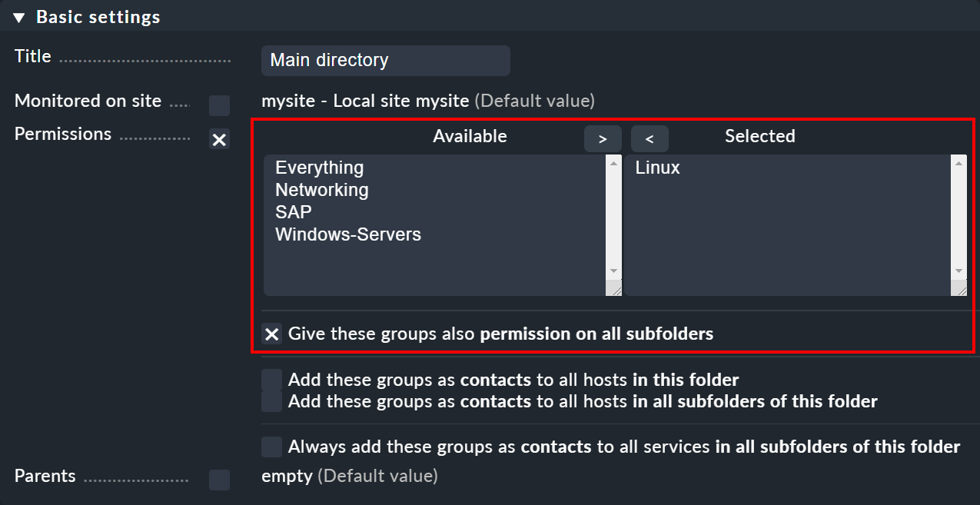Check add contacts to hosts in all subfolders
Screen dimensions: 980x505
point(271,401)
